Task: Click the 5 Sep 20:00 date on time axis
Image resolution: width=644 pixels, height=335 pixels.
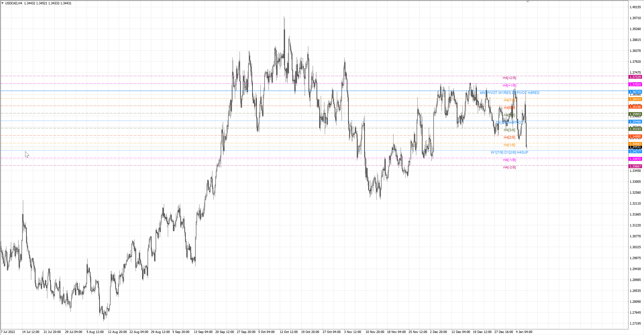Action: [x=181, y=332]
